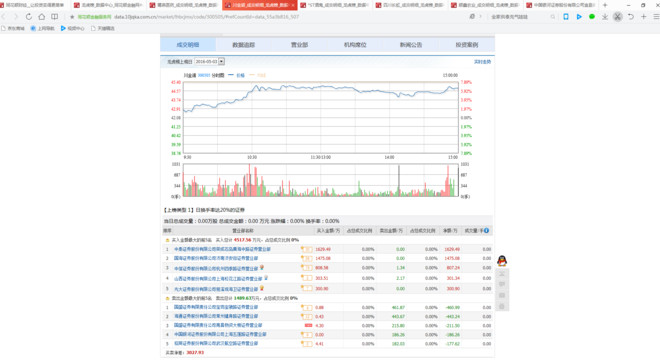Open the 实时走势 link at top right
This screenshot has height=360, width=660.
482,62
